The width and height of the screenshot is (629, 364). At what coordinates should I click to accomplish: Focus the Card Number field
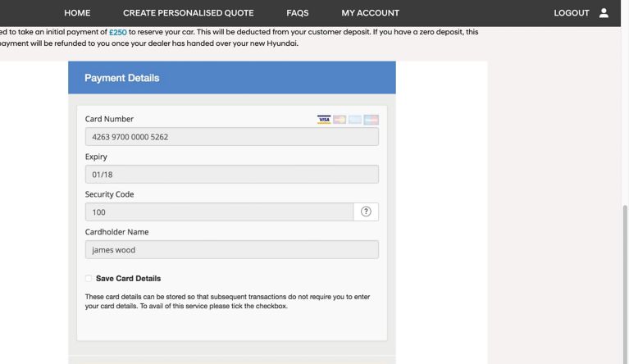click(x=232, y=137)
